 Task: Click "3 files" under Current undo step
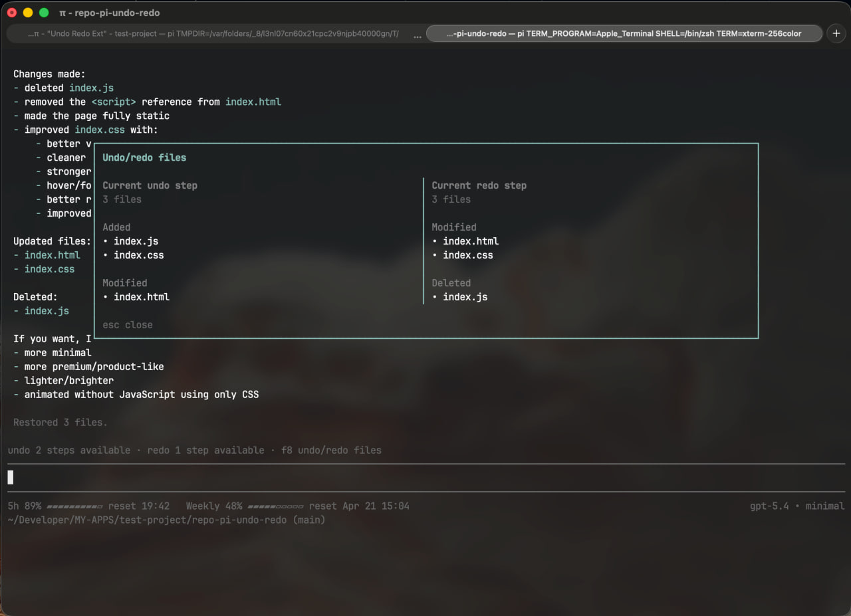[122, 199]
